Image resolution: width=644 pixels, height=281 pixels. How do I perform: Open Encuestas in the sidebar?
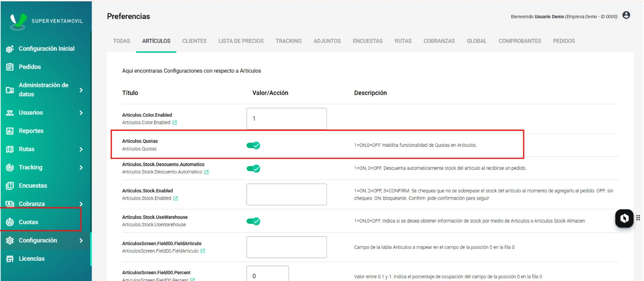(x=33, y=186)
